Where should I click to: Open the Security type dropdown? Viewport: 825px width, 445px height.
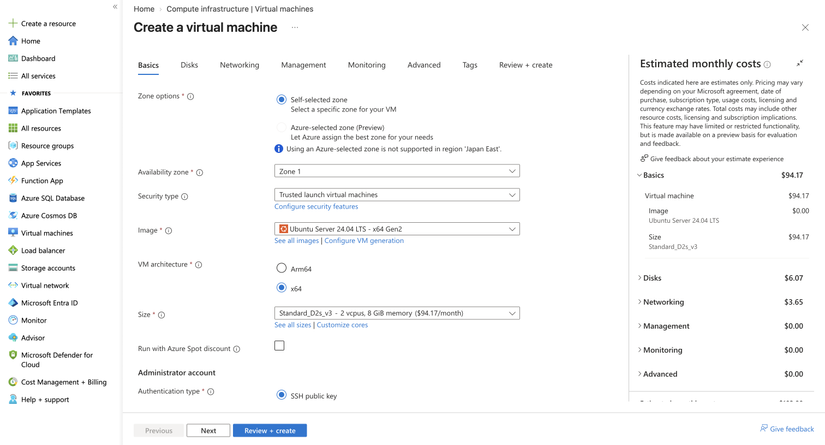tap(397, 195)
